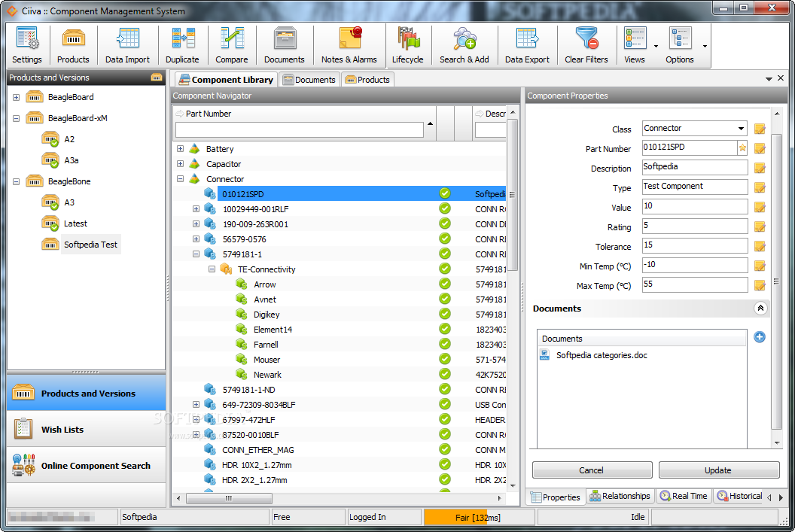Open the Documents toolbar icon
This screenshot has width=795, height=532.
284,46
